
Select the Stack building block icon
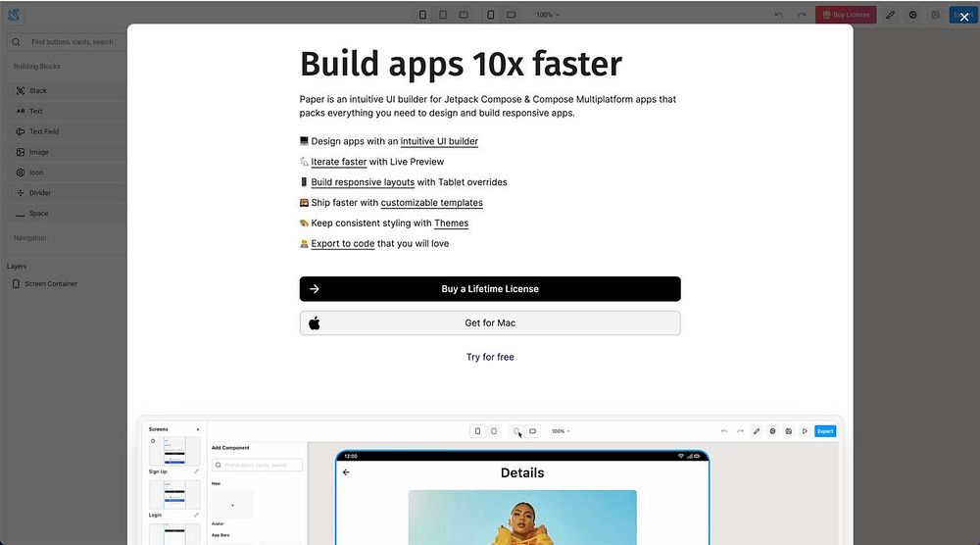click(21, 90)
